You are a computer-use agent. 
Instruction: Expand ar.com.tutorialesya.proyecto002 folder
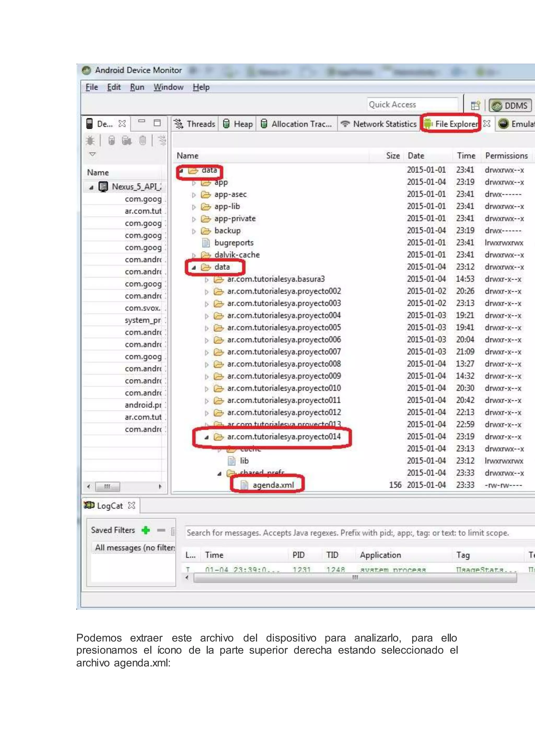click(207, 292)
